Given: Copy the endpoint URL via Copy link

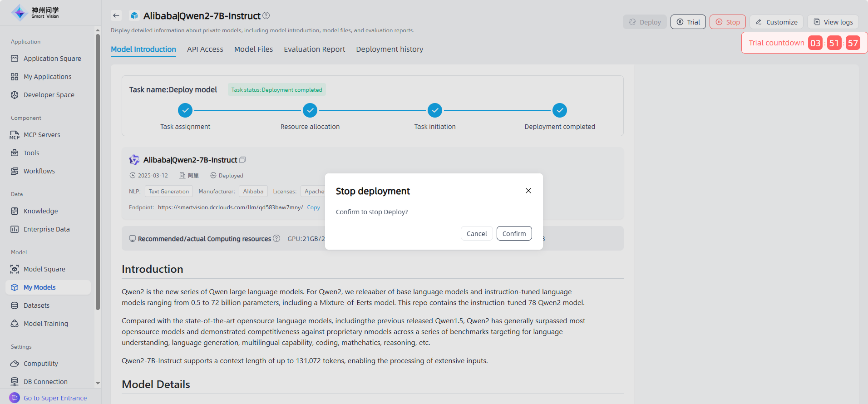Looking at the screenshot, I should pyautogui.click(x=313, y=207).
